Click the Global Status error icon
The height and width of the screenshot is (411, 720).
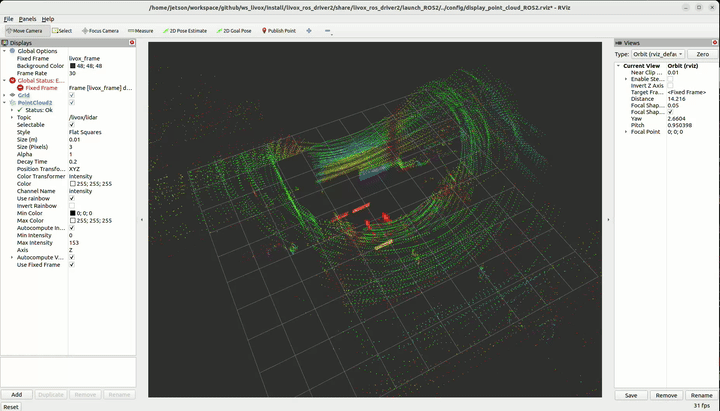(x=12, y=80)
